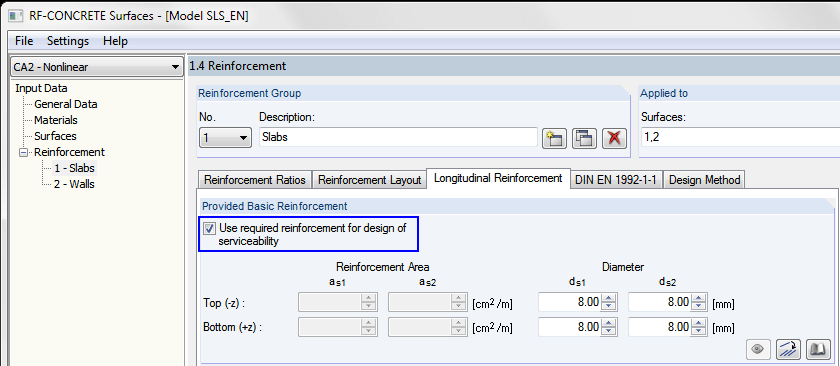
Task: Collapse the Reinforcement tree node
Action: pyautogui.click(x=23, y=152)
